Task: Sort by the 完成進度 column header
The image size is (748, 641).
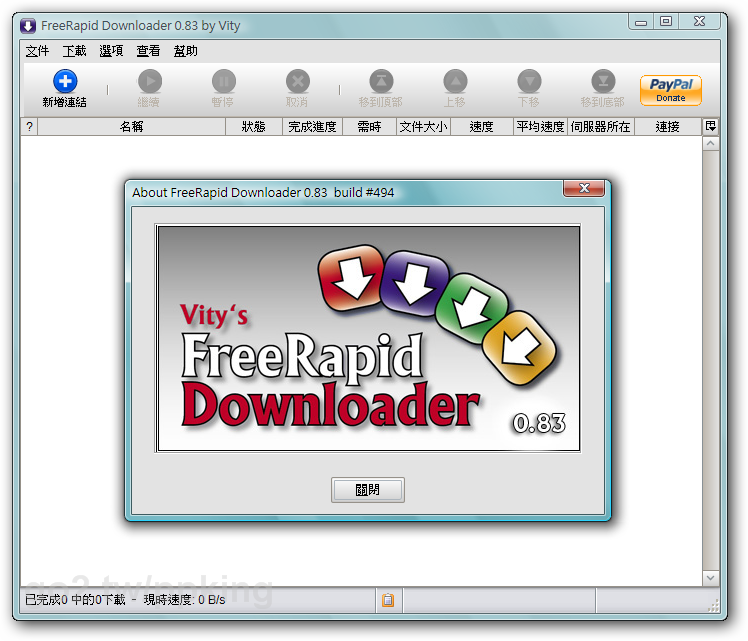Action: pos(312,127)
